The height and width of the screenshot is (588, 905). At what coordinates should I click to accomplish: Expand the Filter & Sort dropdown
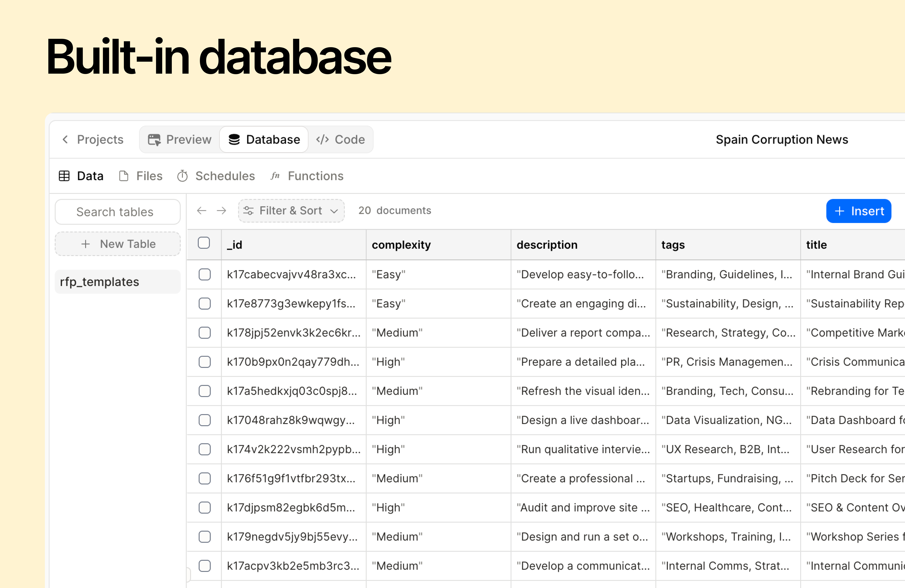(334, 211)
